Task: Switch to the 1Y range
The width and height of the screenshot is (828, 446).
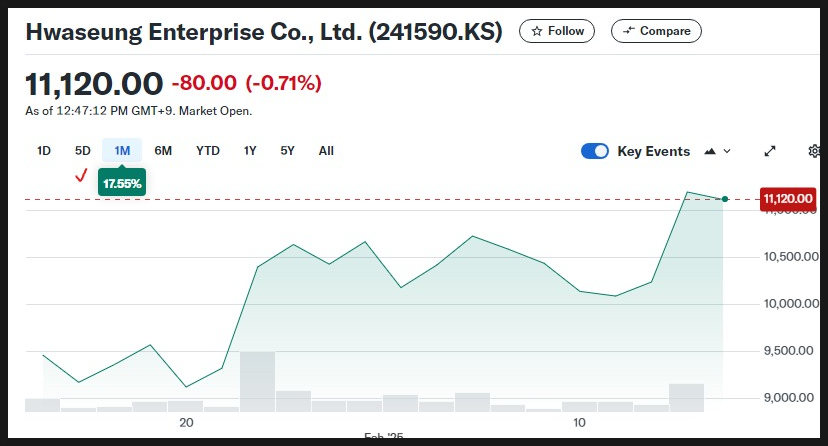Action: (x=250, y=151)
